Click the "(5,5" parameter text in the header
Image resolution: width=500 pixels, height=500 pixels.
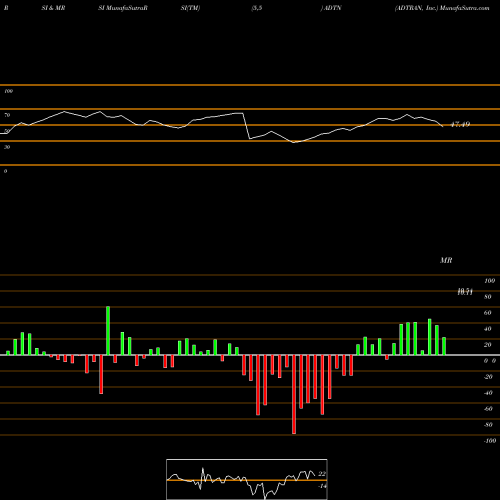(257, 8)
